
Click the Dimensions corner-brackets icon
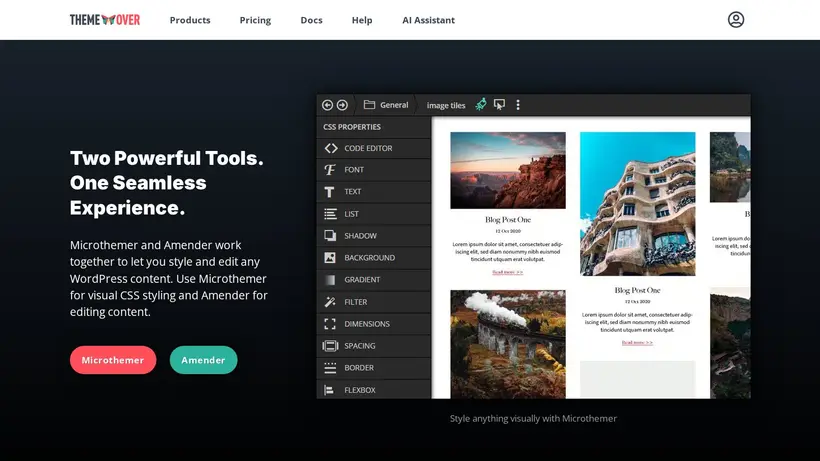click(x=329, y=324)
